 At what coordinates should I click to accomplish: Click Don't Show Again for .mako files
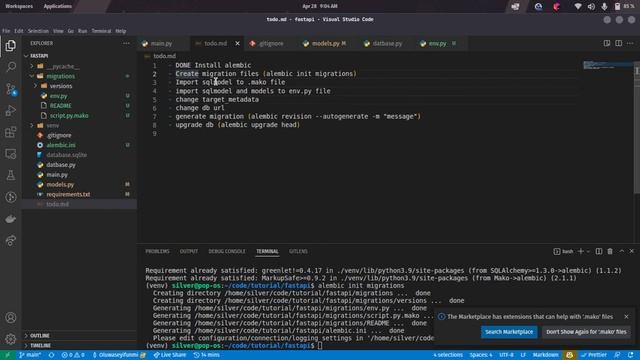586,332
